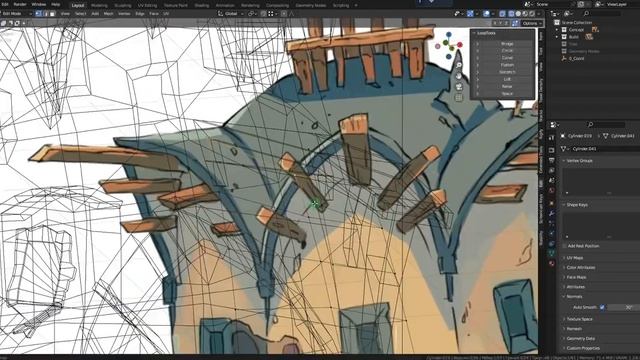Open Object Data mesh properties tab
This screenshot has height=360, width=640.
pos(551,253)
